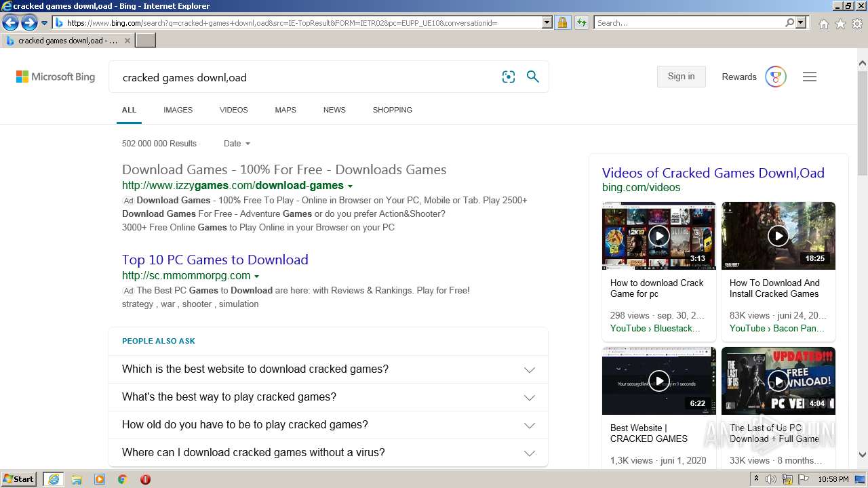
Task: Open the Date filter dropdown
Action: coord(237,144)
